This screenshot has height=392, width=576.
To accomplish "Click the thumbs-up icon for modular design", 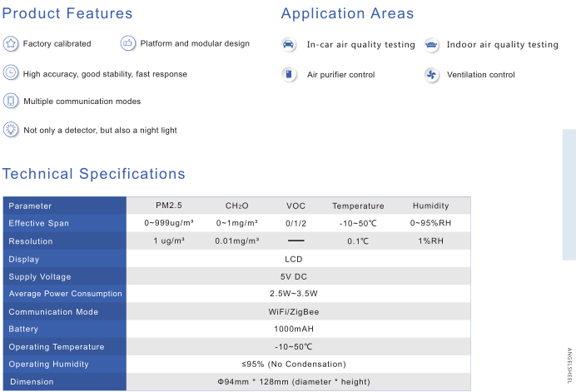I will [x=128, y=43].
